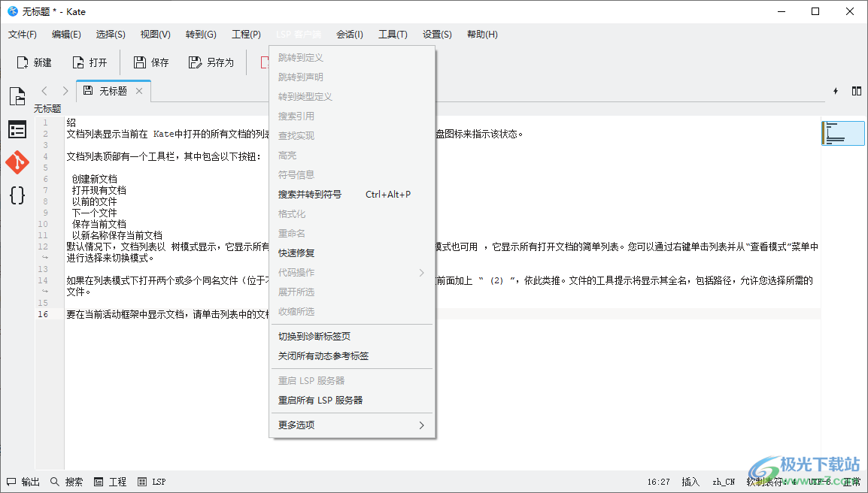Screen dimensions: 868x493
Task: Click cursor position 16:27 in status bar
Action: [x=659, y=482]
